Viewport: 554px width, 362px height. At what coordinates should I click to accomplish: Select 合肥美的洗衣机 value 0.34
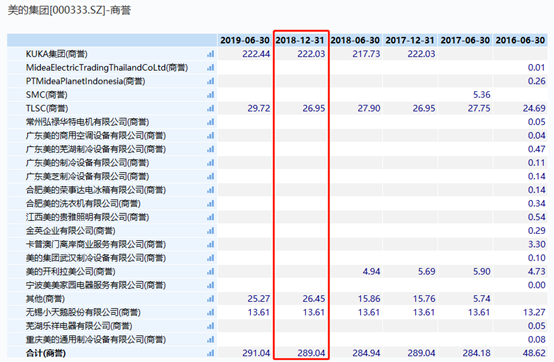[537, 203]
